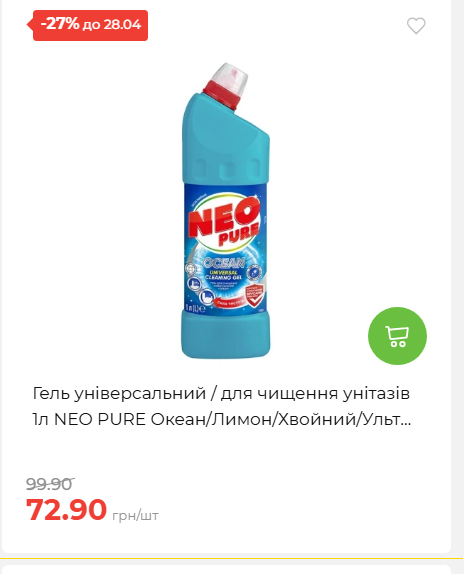The width and height of the screenshot is (464, 574).
Task: Click the red shield badge on bottle label
Action: [255, 294]
